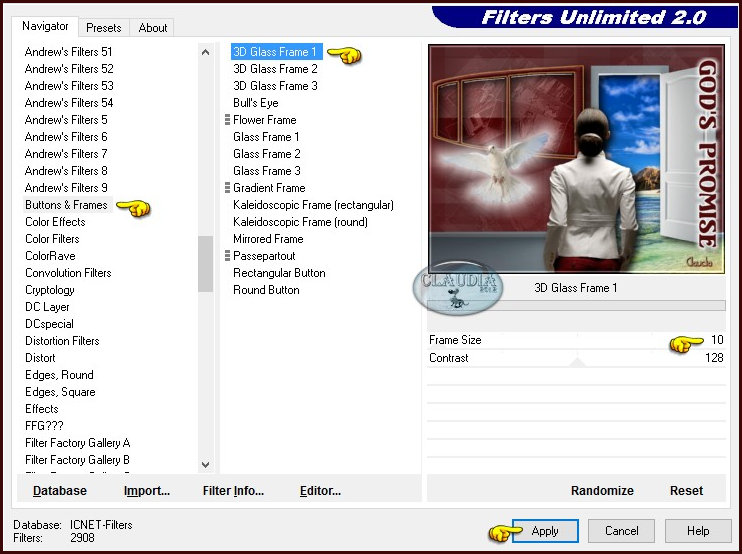Viewport: 742px width, 554px height.
Task: Select Andrew's Filters 6 category
Action: click(x=66, y=137)
